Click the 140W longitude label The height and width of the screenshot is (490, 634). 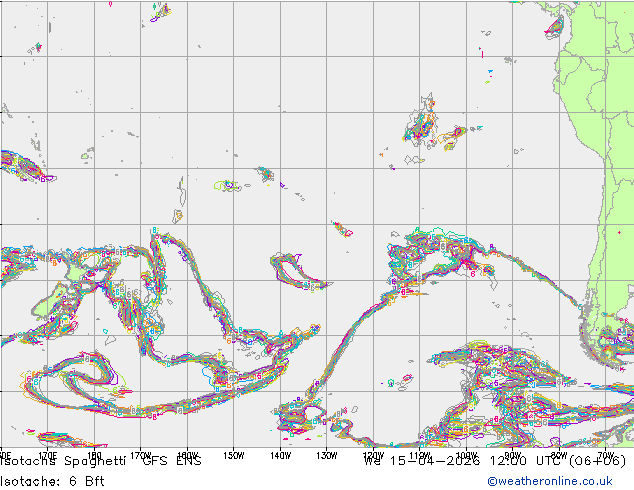click(281, 456)
